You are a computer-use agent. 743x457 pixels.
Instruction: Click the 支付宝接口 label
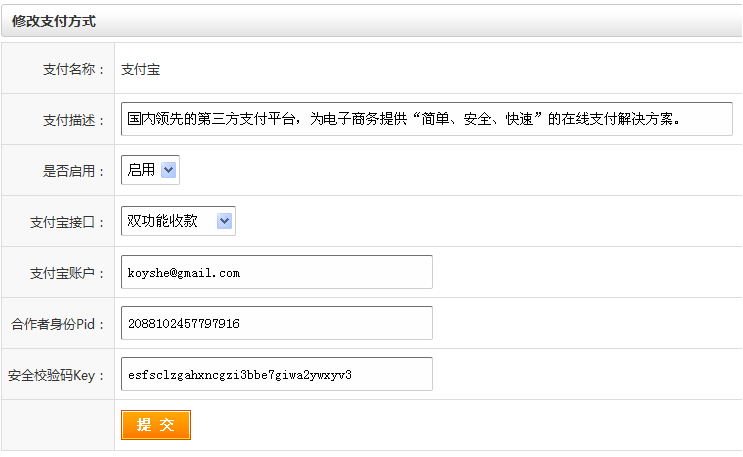67,222
